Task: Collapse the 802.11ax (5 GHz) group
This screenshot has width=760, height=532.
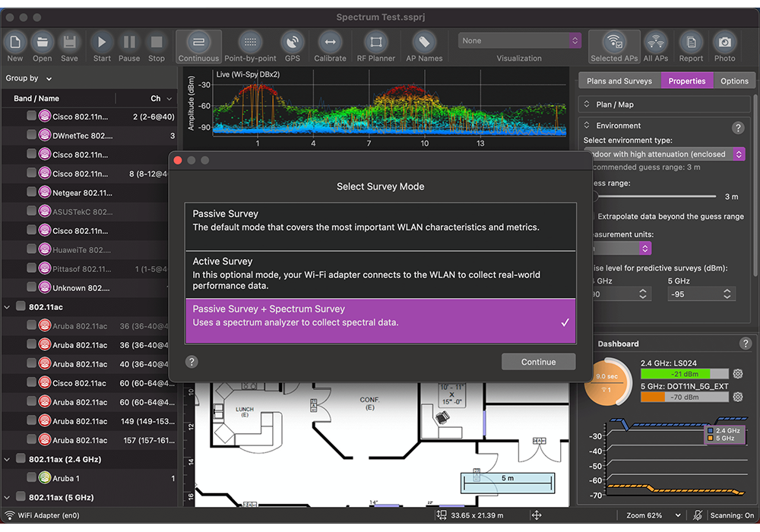Action: click(x=7, y=498)
